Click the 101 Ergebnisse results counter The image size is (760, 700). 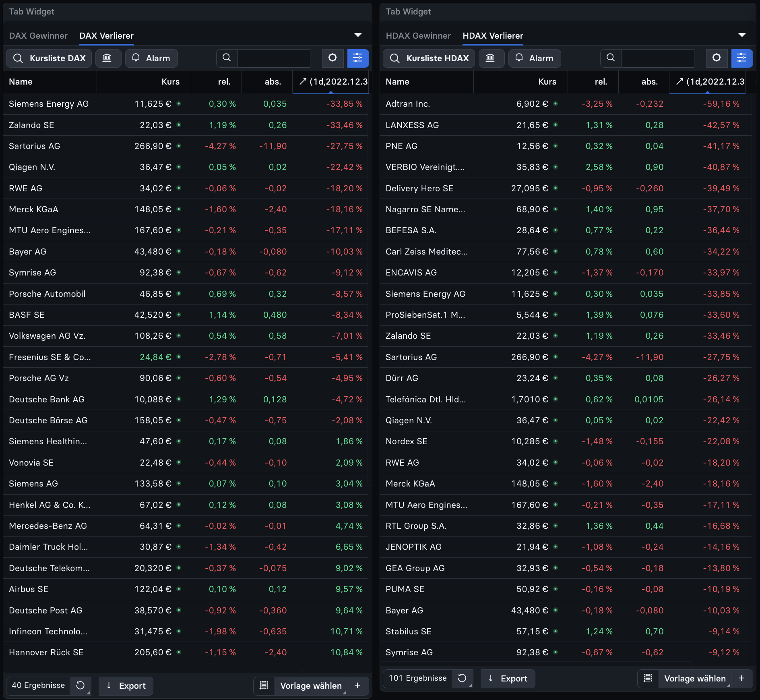[x=417, y=678]
